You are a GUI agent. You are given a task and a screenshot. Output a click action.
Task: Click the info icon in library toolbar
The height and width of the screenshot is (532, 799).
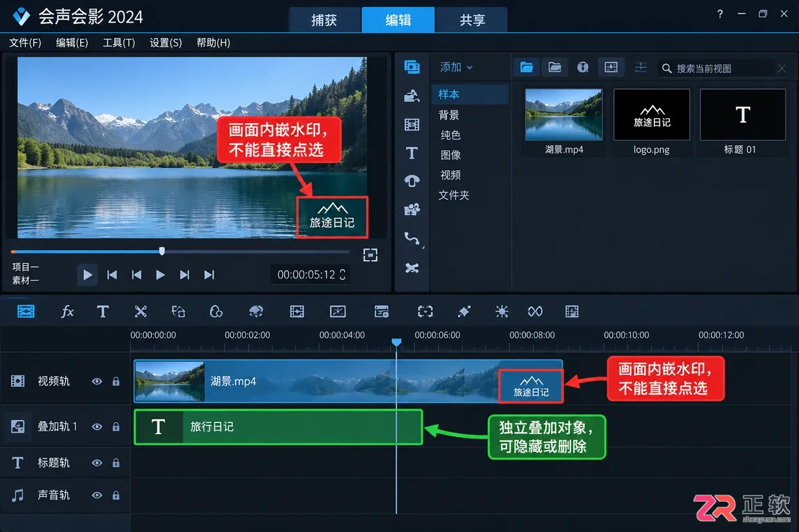pos(583,67)
